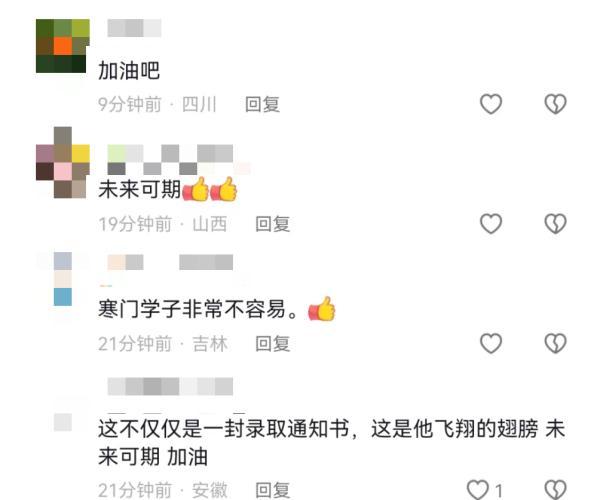Select the comment text 寒门学子非常不容易
The height and width of the screenshot is (500, 600).
pos(192,309)
